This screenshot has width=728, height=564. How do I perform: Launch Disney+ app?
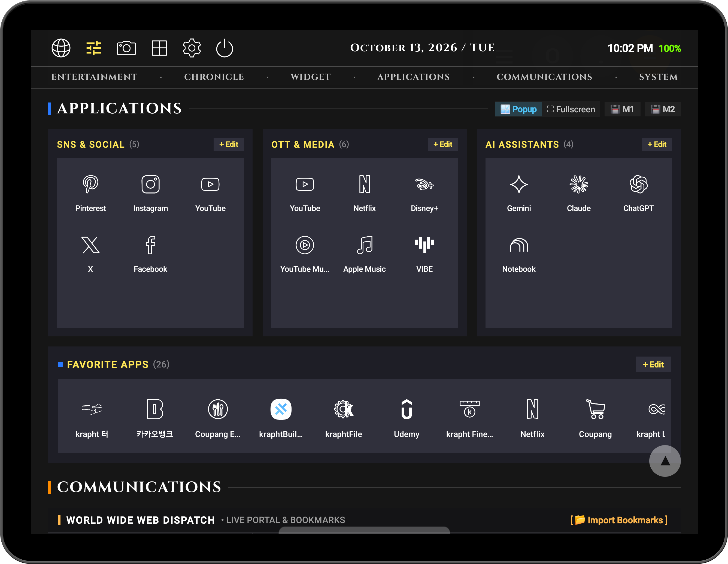click(424, 194)
